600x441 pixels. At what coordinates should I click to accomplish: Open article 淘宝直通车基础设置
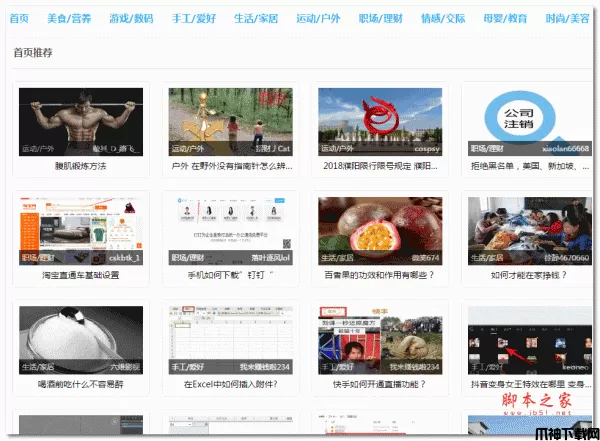(x=81, y=275)
